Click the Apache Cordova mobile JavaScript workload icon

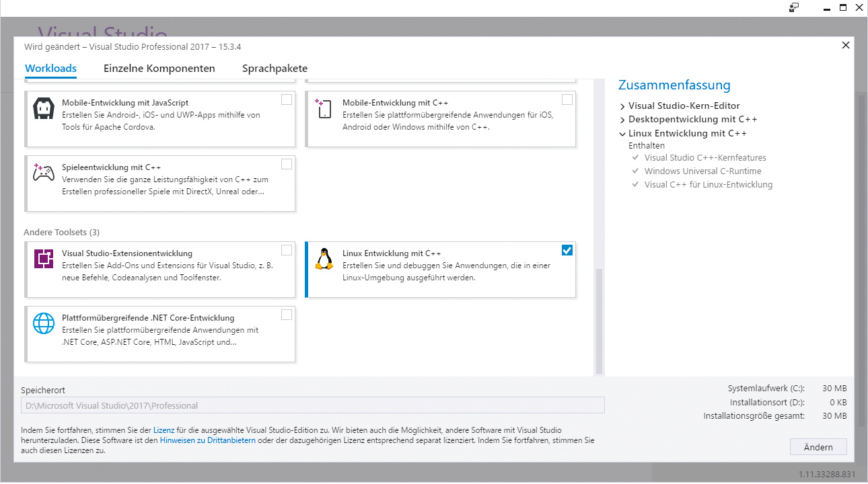point(44,110)
